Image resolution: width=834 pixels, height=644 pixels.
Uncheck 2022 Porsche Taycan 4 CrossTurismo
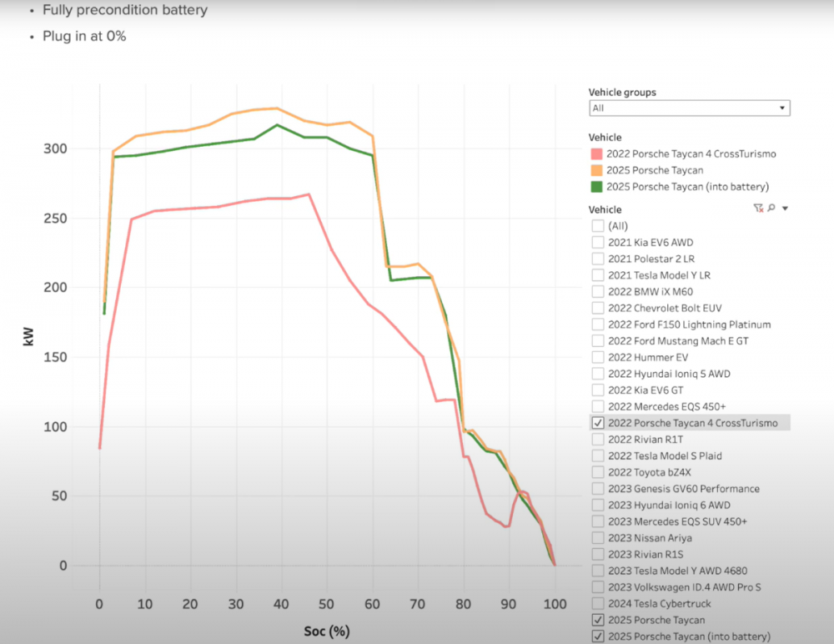tap(598, 423)
